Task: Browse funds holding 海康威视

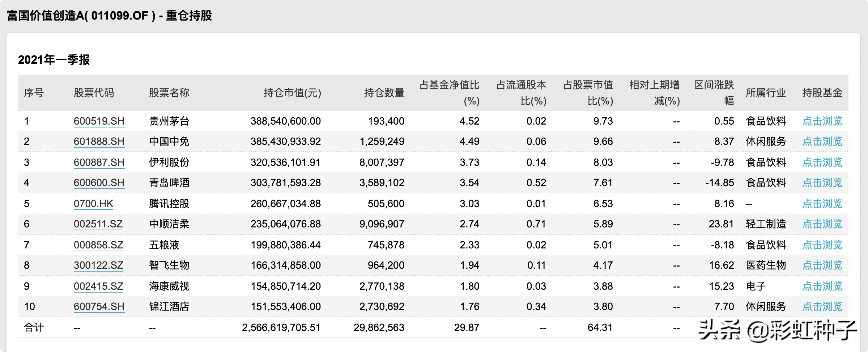Action: (x=822, y=286)
